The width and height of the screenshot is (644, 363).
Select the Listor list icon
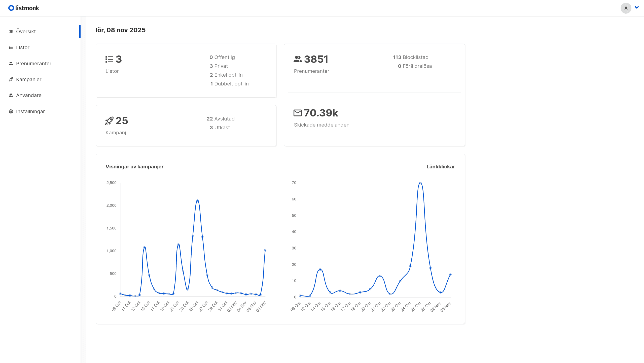11,47
